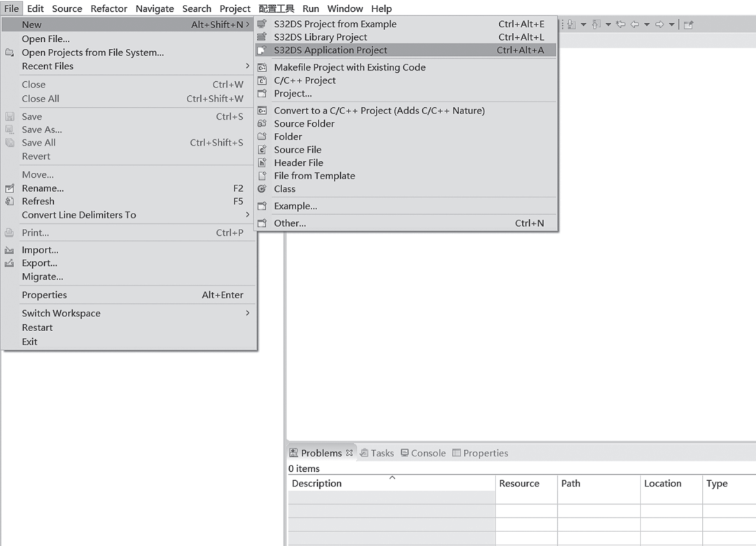Click the Last Edit Location icon
Image resolution: width=756 pixels, height=546 pixels.
(621, 24)
